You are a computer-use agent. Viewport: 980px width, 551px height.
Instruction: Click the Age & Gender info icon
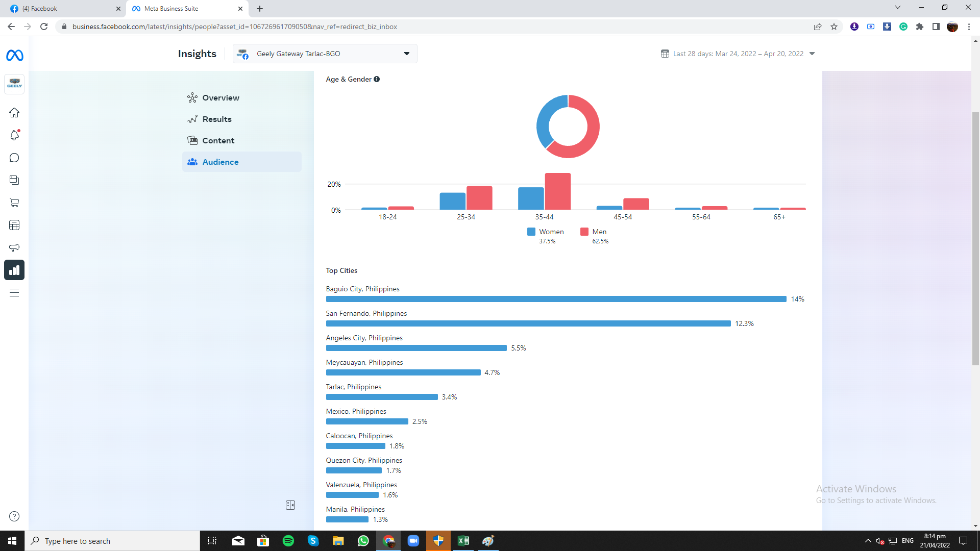tap(377, 79)
